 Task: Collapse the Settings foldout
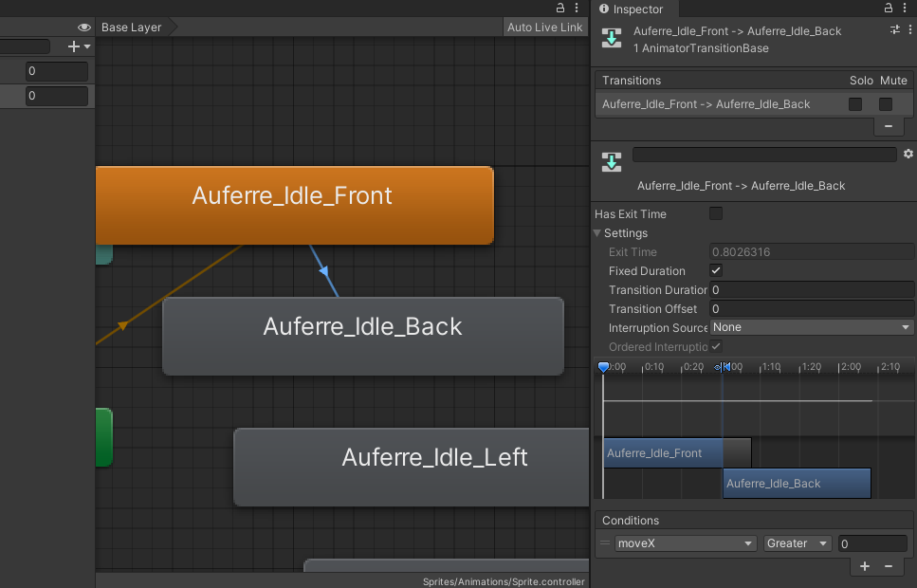(x=598, y=233)
